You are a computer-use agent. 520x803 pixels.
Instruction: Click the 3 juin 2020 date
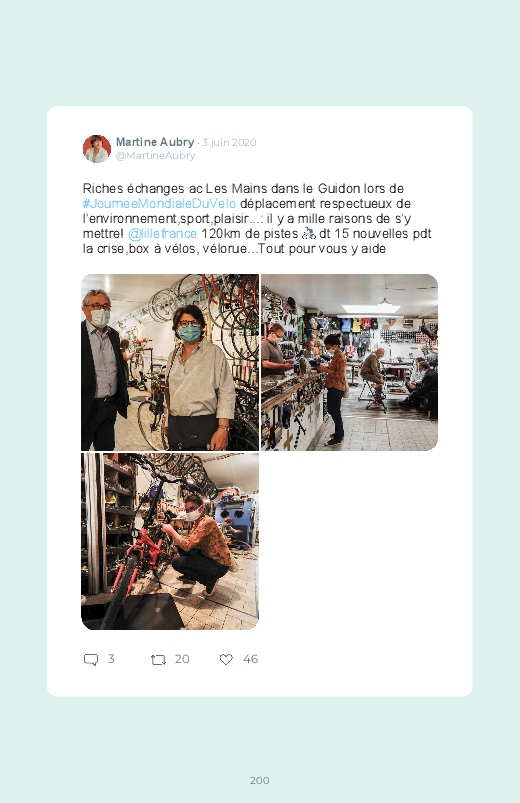click(229, 142)
